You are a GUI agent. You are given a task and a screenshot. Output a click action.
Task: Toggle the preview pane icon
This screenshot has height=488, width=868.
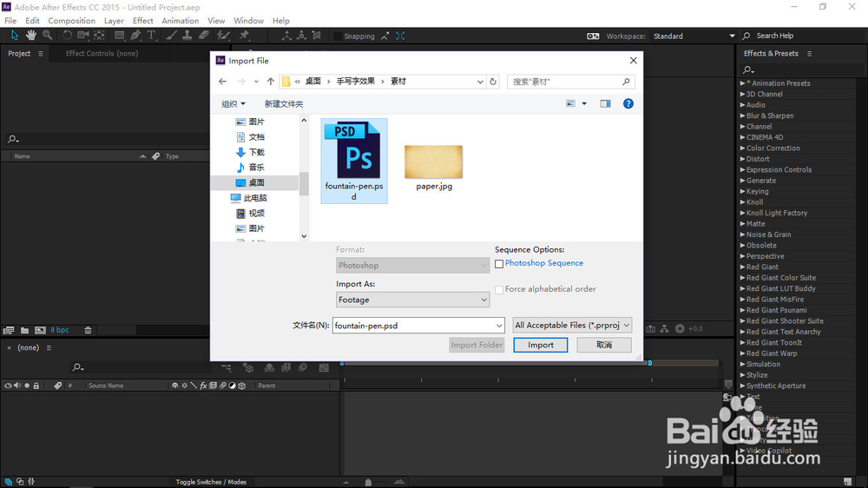[605, 103]
